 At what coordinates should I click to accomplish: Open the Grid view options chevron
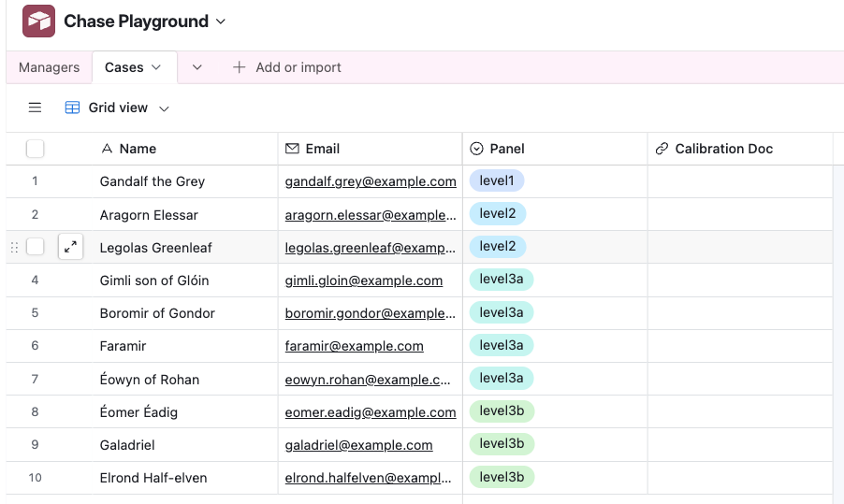[164, 108]
